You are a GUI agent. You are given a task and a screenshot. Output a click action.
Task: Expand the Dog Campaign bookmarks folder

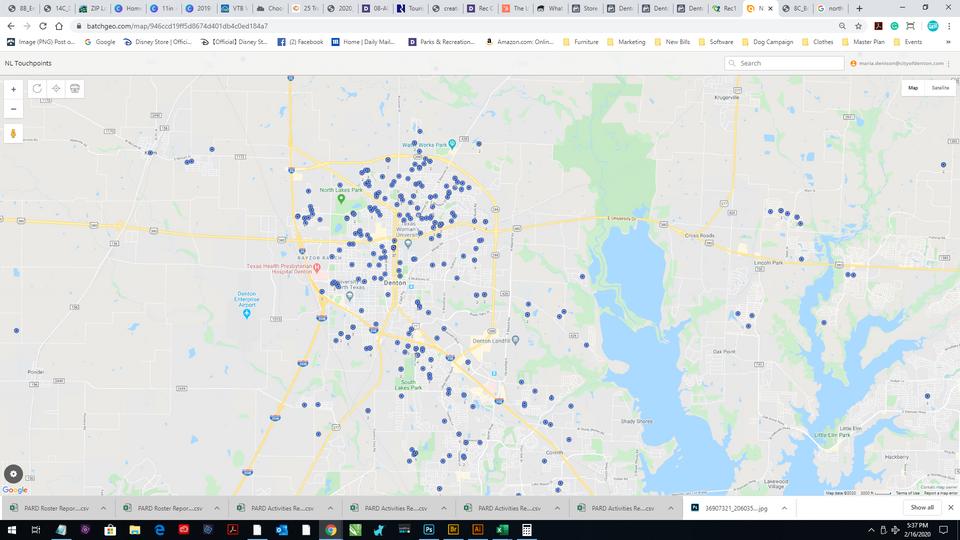tap(767, 42)
